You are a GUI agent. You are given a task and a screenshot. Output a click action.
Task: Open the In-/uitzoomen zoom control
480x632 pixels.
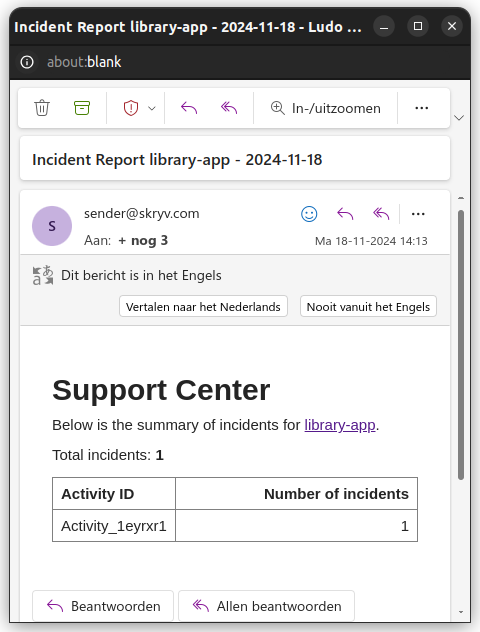point(326,108)
